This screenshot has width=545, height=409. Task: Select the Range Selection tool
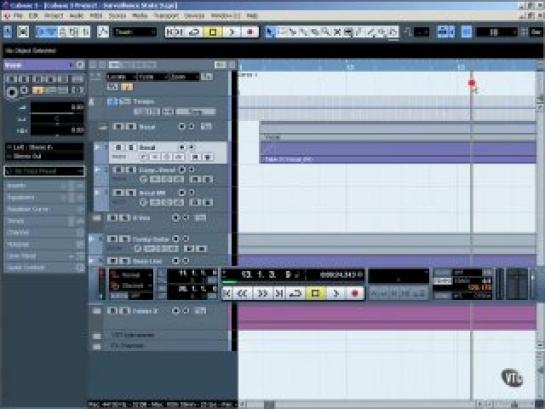(x=282, y=32)
